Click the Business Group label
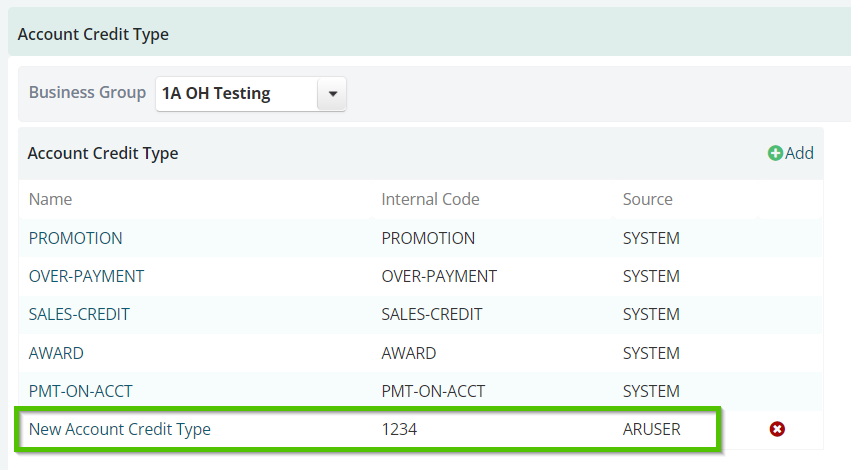 tap(87, 93)
